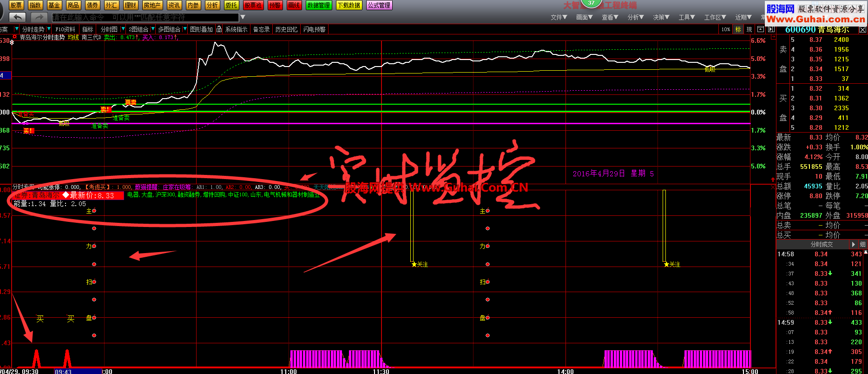The height and width of the screenshot is (374, 868).
Task: Click the panel layout icon beside 现
Action: (x=760, y=29)
